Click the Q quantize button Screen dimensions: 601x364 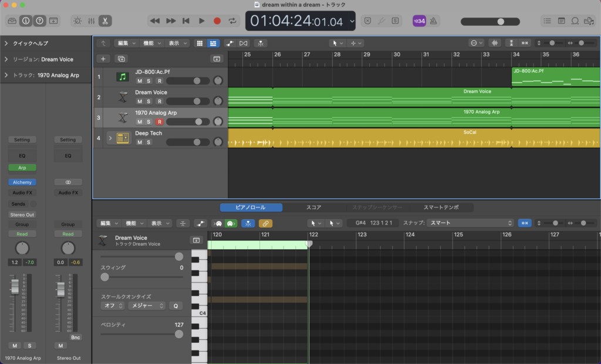pyautogui.click(x=175, y=306)
